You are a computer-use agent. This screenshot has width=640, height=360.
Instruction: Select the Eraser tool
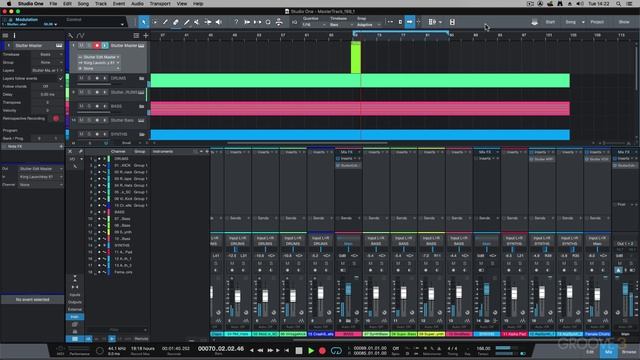[176, 22]
